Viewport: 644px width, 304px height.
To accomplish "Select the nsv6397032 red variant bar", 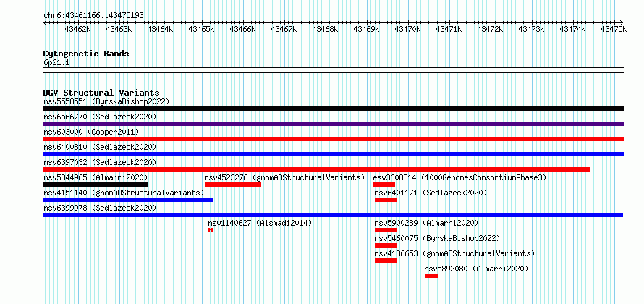I will 316,169.
